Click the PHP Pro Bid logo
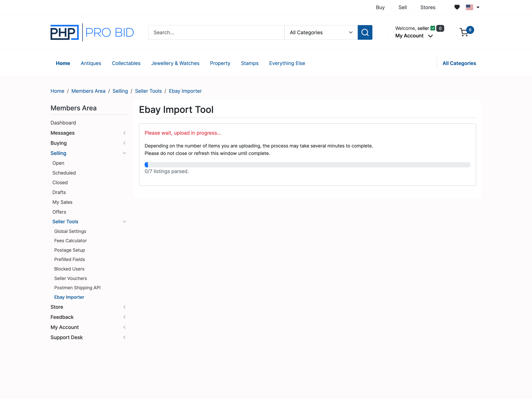The height and width of the screenshot is (399, 532). coord(92,32)
